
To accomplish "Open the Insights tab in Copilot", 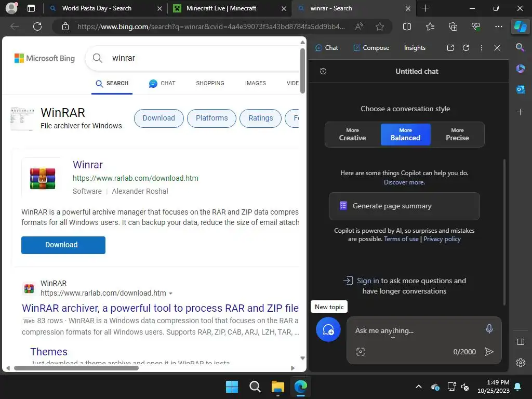I will point(415,48).
